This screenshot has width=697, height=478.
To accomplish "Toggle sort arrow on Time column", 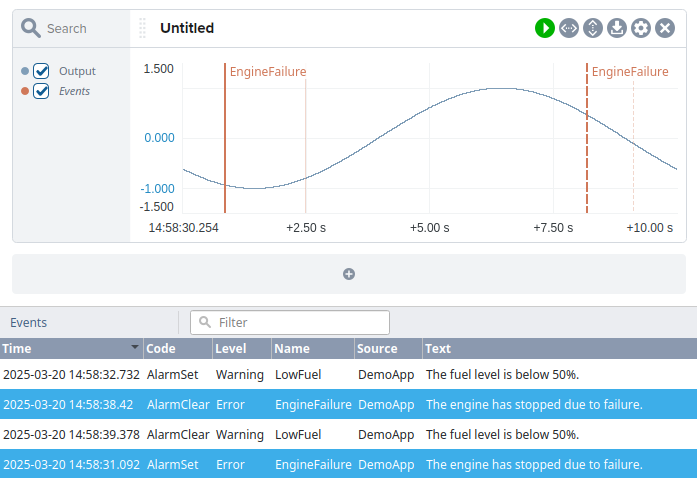I will click(135, 347).
